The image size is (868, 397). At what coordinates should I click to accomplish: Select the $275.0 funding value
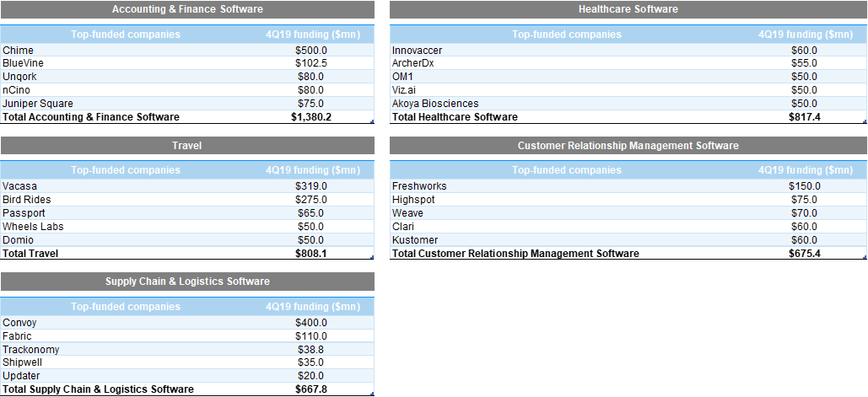point(312,200)
